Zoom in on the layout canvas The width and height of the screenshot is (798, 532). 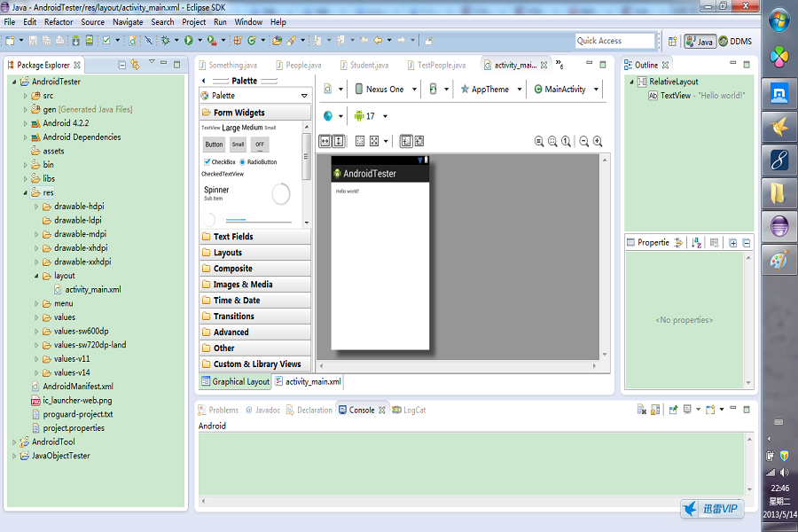598,141
